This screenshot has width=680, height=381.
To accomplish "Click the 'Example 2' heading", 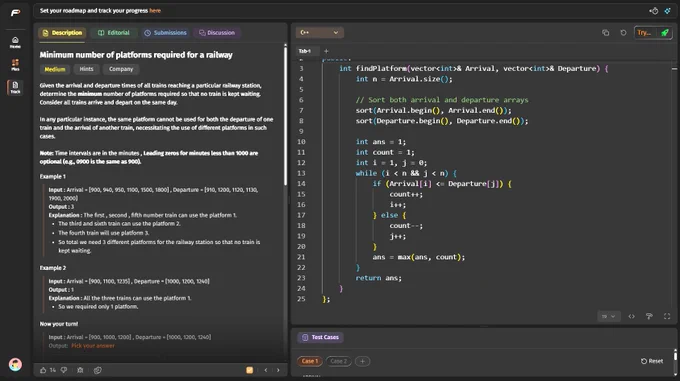I will (53, 268).
